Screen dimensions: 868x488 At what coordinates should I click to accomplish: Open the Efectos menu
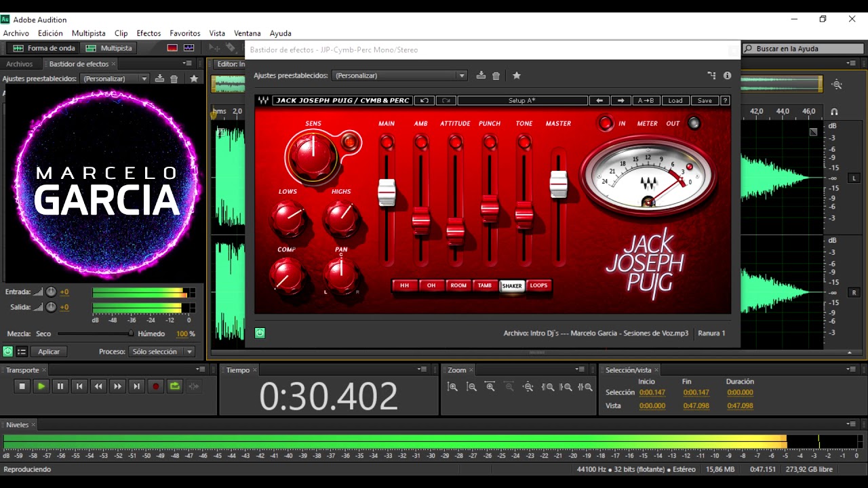pyautogui.click(x=149, y=33)
